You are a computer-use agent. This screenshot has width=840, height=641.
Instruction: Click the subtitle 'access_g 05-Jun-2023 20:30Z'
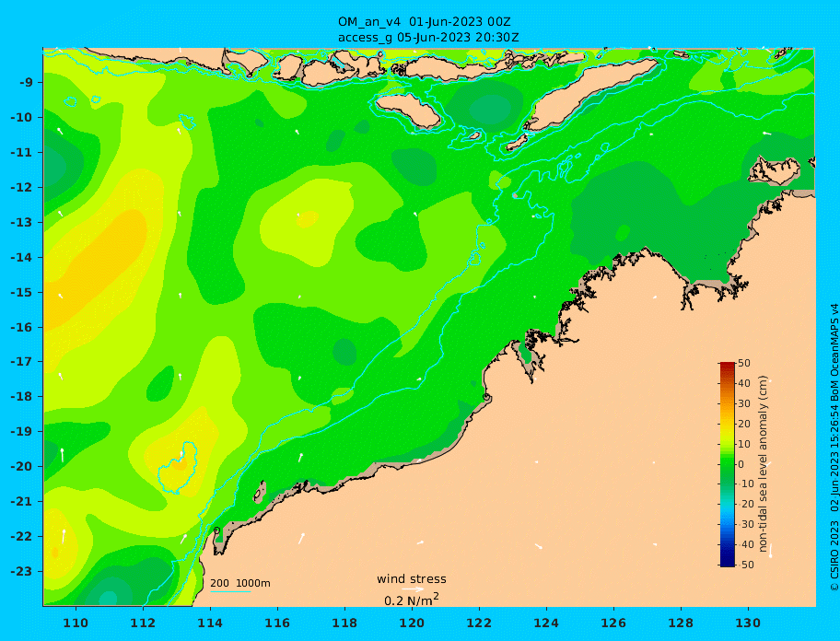tap(428, 38)
